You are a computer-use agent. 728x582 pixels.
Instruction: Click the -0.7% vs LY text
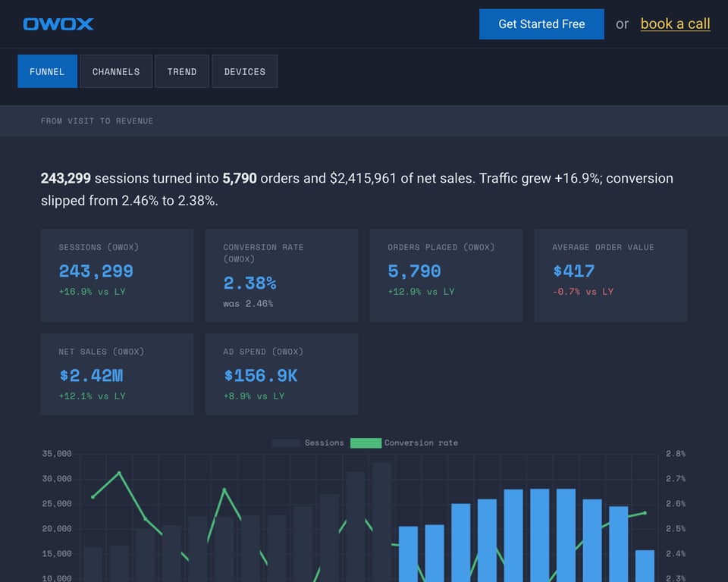click(583, 292)
